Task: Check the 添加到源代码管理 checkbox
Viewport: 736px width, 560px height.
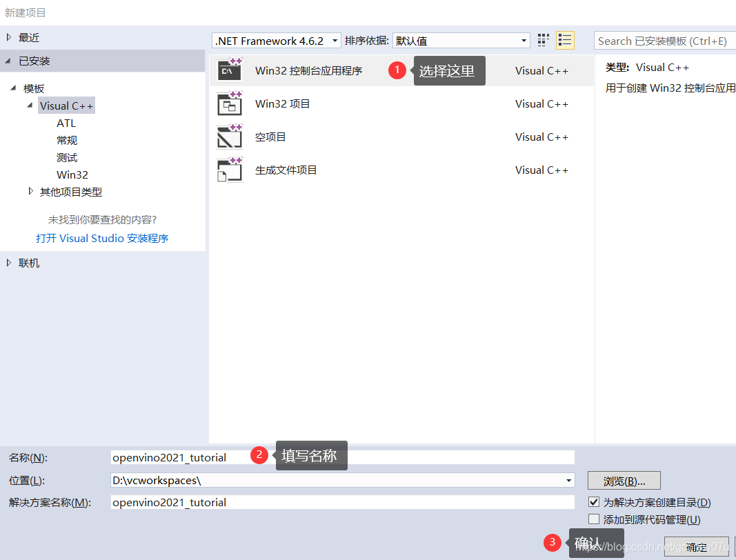Action: click(x=595, y=519)
